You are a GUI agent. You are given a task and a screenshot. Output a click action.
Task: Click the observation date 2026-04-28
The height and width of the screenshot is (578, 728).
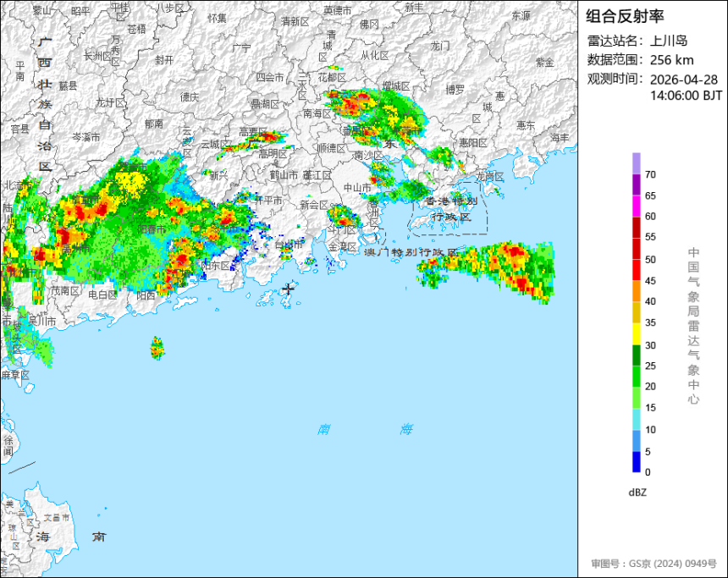coord(684,80)
